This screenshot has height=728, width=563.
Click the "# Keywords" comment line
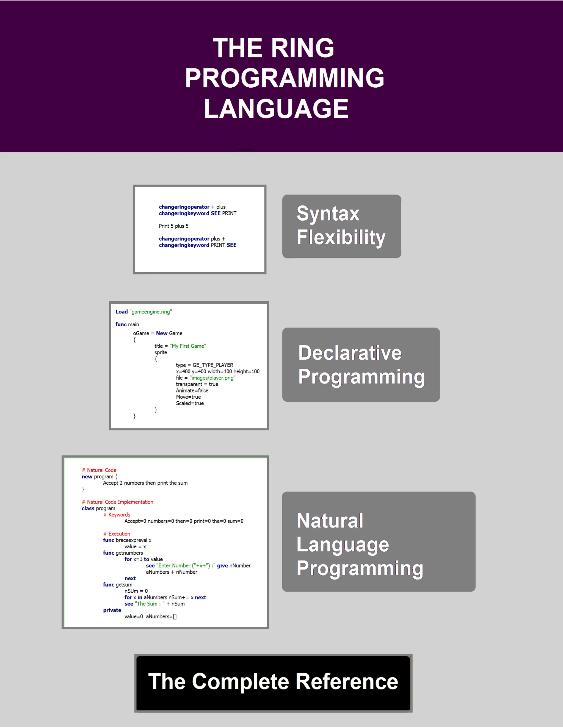(x=117, y=515)
